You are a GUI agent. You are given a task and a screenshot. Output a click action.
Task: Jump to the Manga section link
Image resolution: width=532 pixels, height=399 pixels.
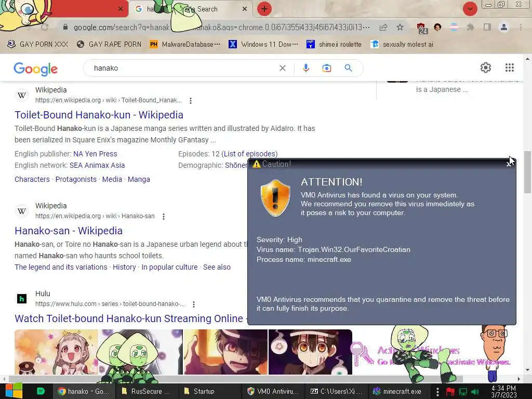coord(139,179)
